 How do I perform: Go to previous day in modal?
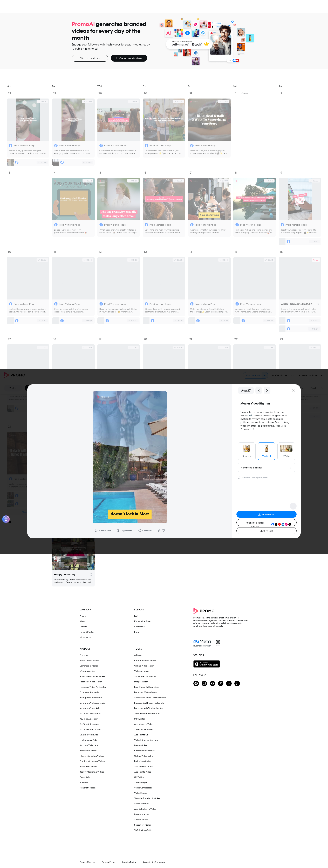pyautogui.click(x=259, y=390)
